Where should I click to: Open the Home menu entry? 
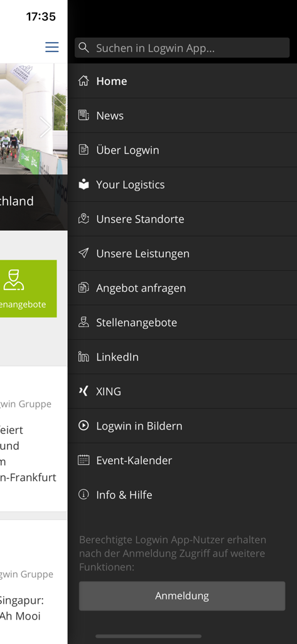(182, 81)
